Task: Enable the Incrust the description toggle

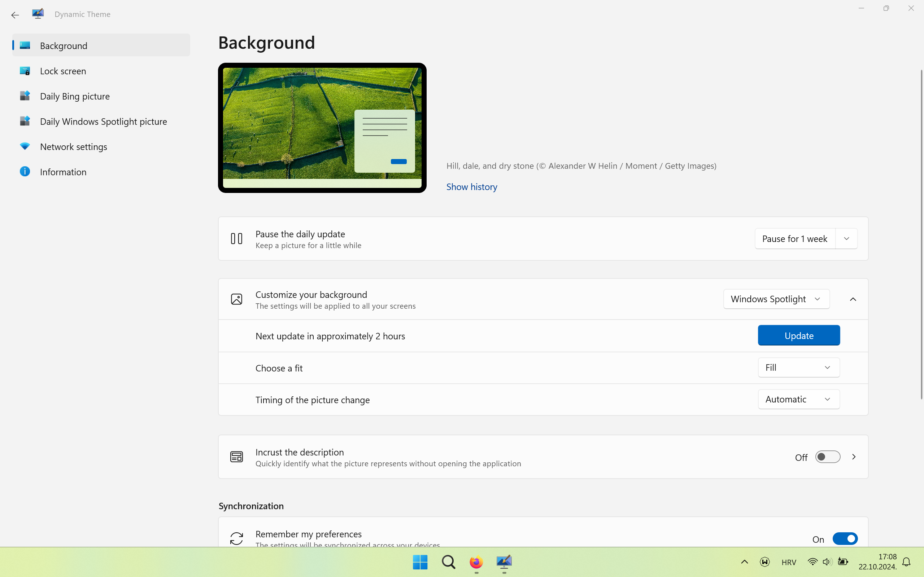Action: 827,457
